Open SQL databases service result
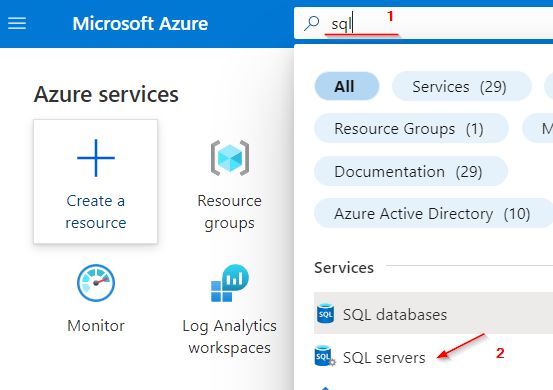 click(433, 313)
